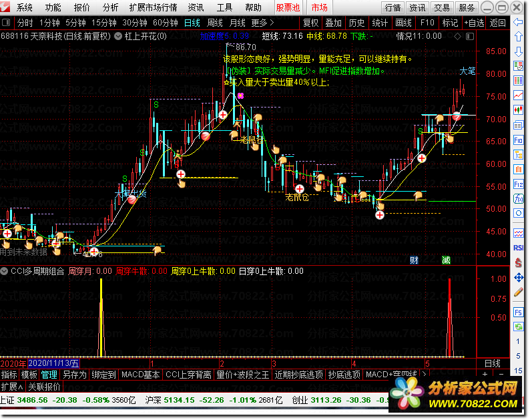
Task: Select the pencil drawing tool icon
Action: pyautogui.click(x=518, y=292)
